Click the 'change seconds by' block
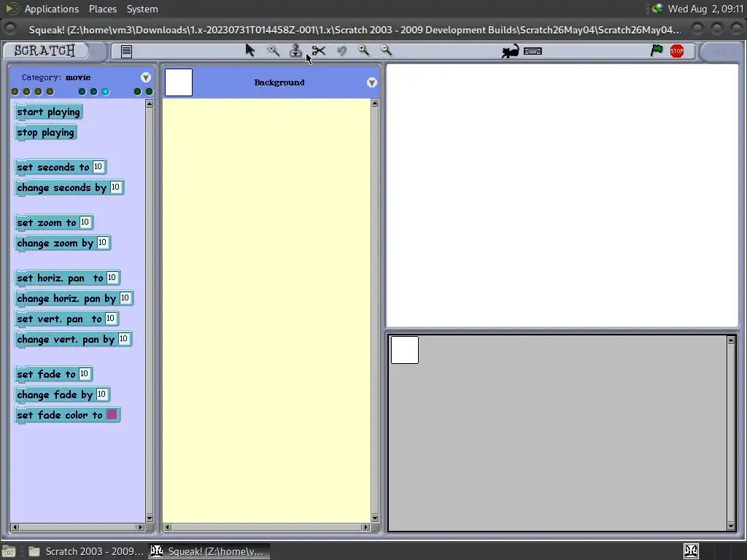The height and width of the screenshot is (560, 747). (x=69, y=187)
